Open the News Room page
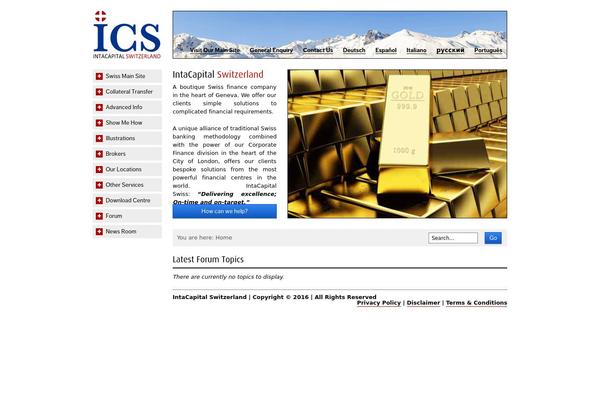 [127, 232]
